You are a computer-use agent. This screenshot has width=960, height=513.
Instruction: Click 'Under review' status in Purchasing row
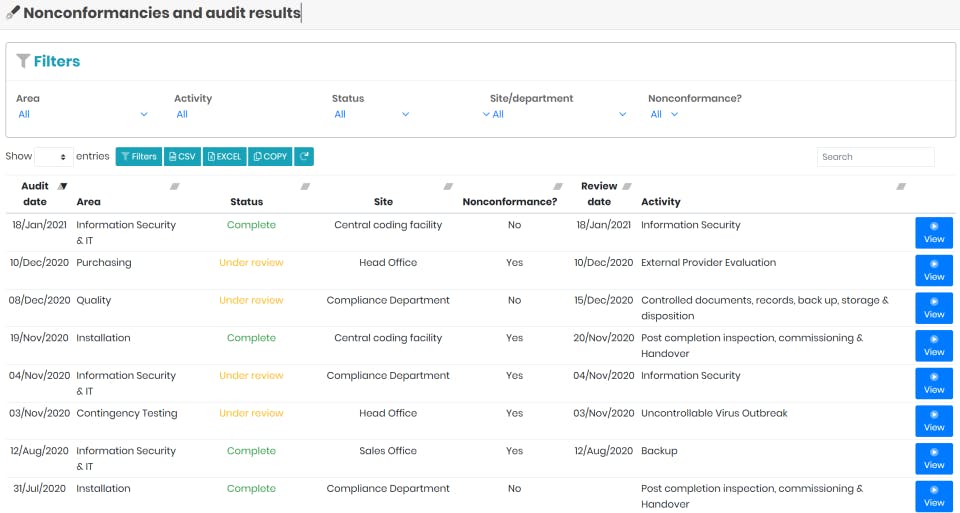(x=251, y=263)
